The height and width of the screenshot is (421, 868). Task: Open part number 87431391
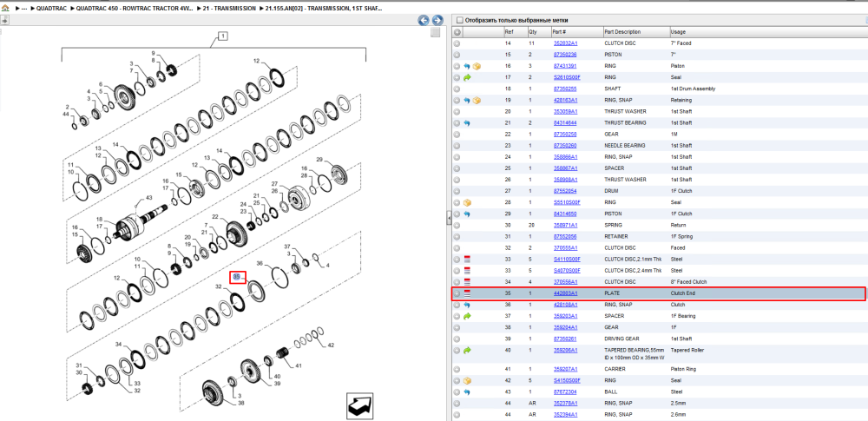565,66
